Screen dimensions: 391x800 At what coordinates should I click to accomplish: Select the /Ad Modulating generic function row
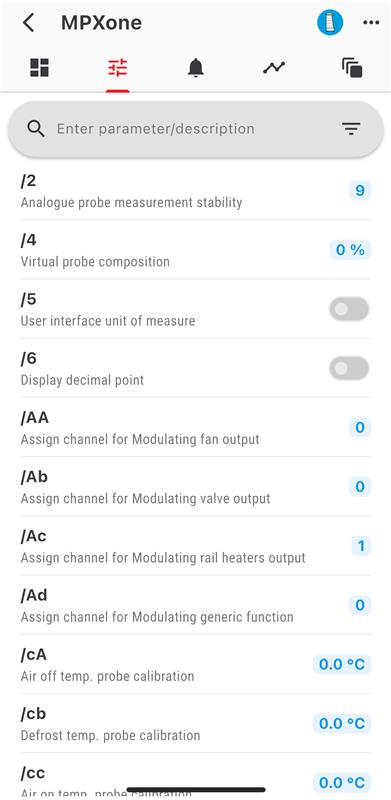pyautogui.click(x=196, y=605)
